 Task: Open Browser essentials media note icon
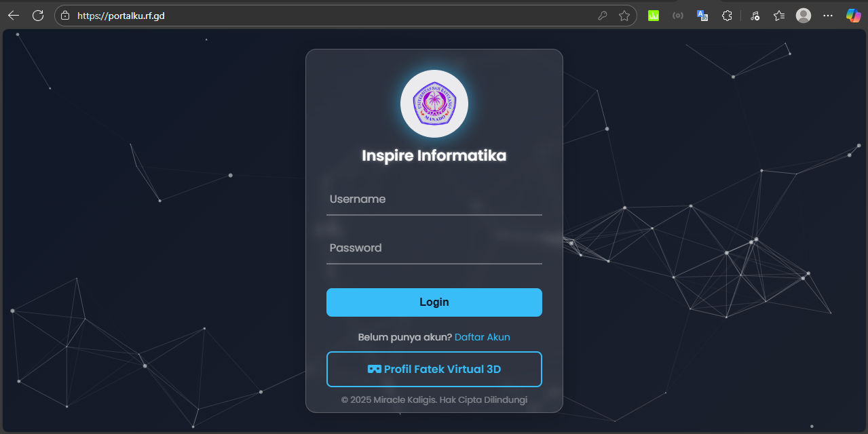click(755, 15)
